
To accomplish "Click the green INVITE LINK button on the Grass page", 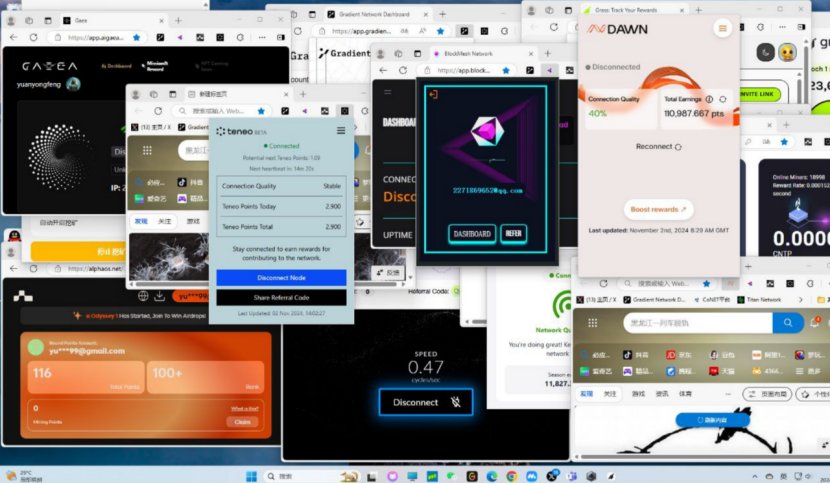I will (x=757, y=94).
